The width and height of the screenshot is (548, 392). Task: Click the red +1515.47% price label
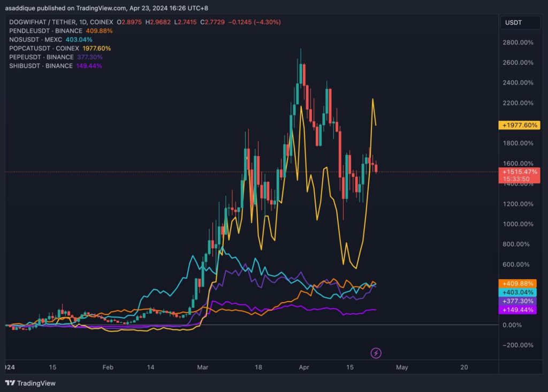point(519,172)
